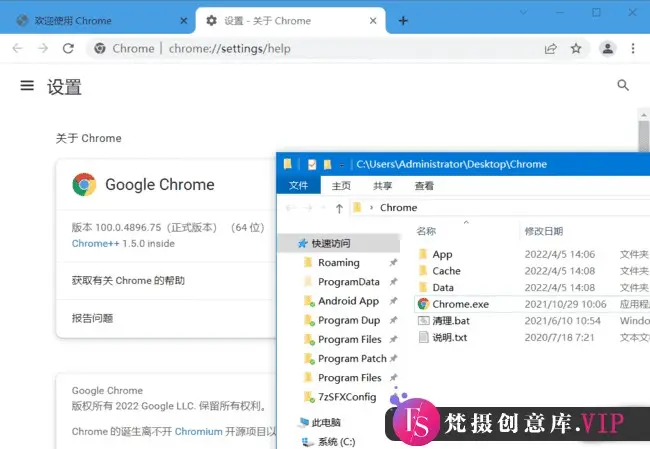Image resolution: width=650 pixels, height=449 pixels.
Task: Select the Cache folder
Action: (446, 271)
